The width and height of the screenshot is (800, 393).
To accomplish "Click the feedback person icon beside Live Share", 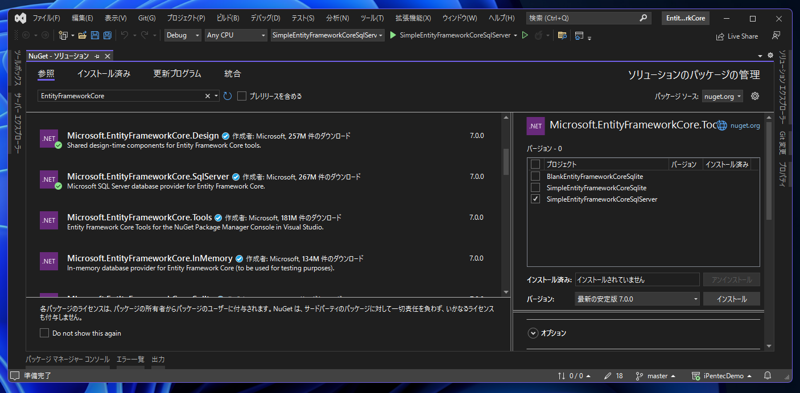I will tap(776, 36).
